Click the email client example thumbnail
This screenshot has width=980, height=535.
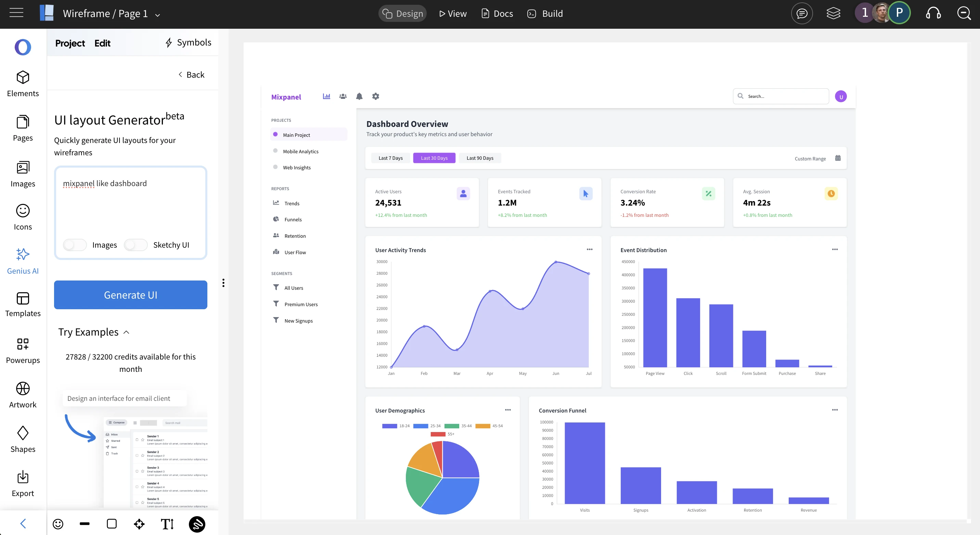coord(156,462)
